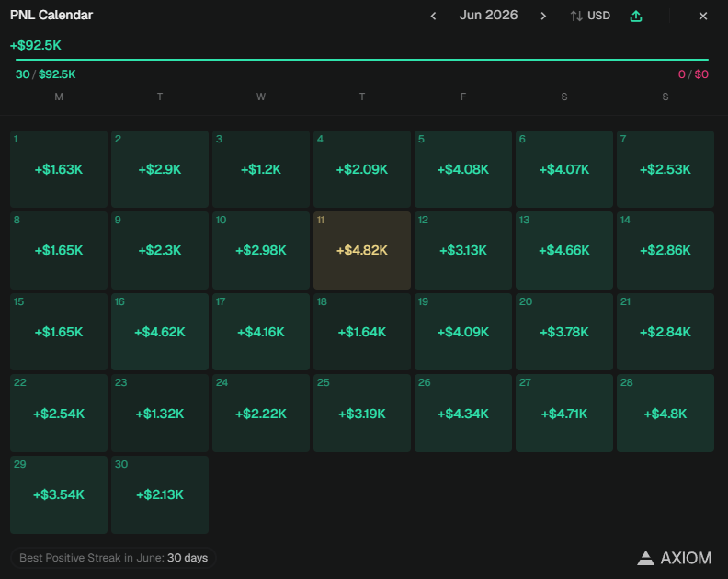728x579 pixels.
Task: Click the +$92.5K total PNL value
Action: coord(36,45)
